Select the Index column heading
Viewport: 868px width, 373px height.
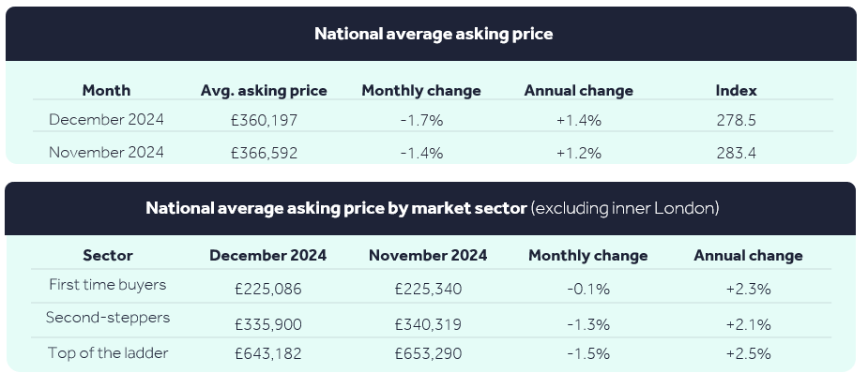(x=736, y=90)
